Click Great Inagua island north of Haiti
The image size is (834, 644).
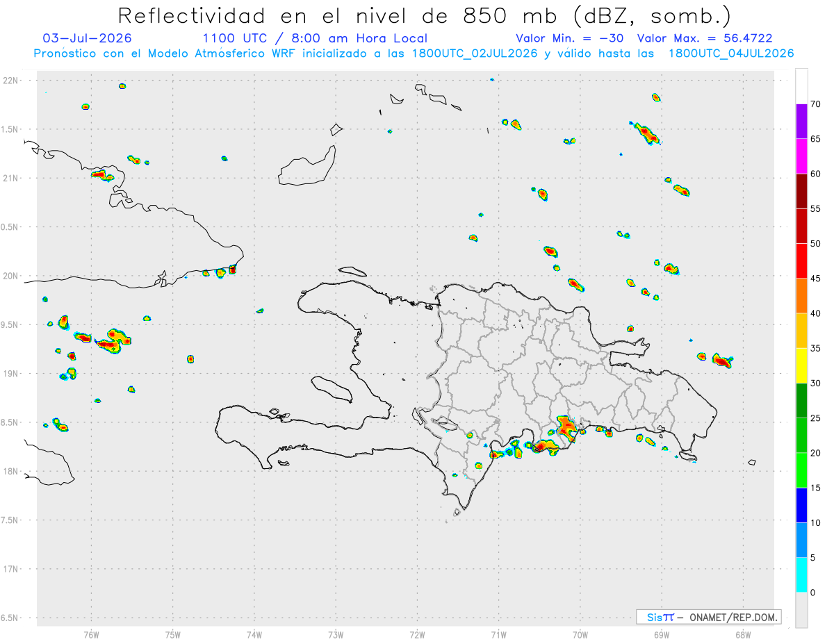click(x=307, y=167)
